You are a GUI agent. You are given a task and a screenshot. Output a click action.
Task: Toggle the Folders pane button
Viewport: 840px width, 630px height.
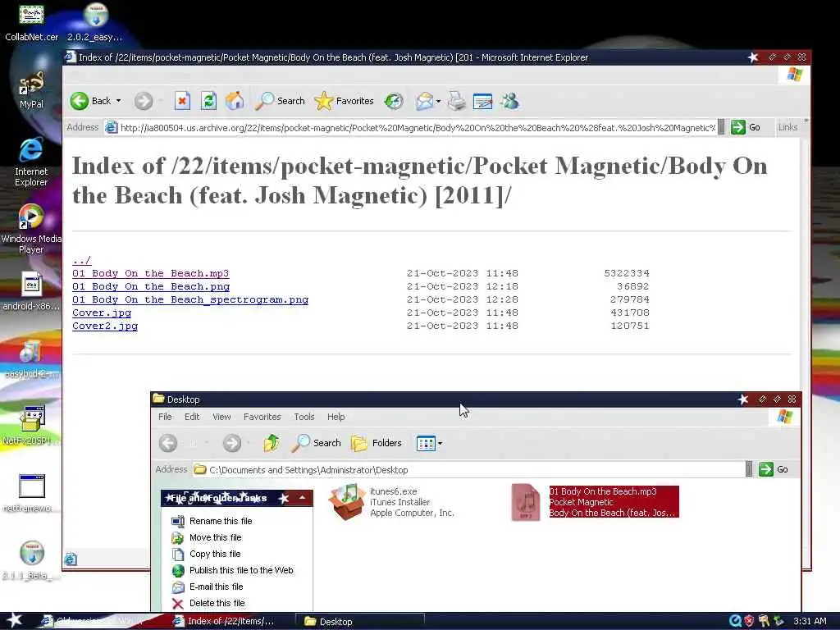377,443
